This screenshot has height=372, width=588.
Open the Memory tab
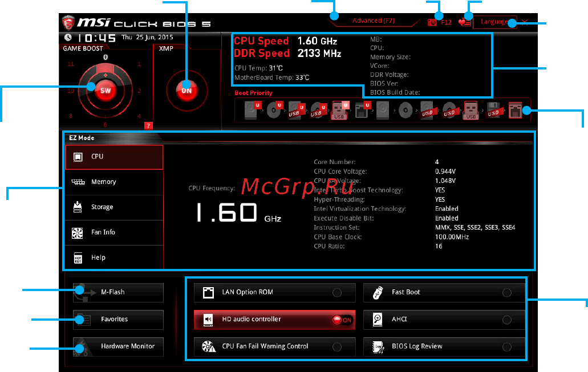pos(114,182)
